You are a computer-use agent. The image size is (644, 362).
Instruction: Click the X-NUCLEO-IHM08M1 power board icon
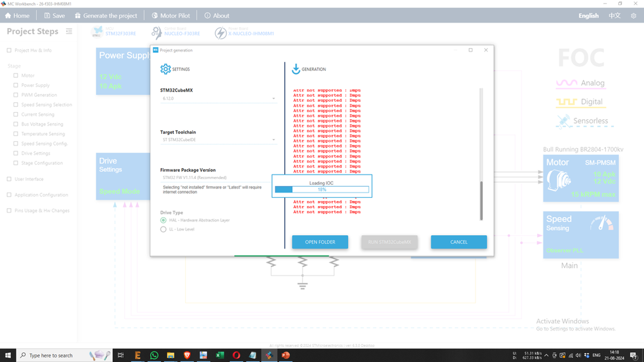tap(220, 33)
